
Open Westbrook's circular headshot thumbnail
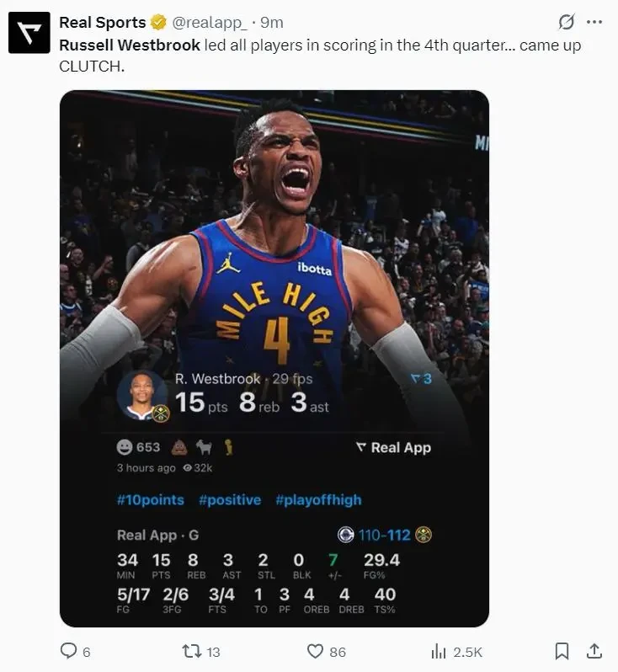pos(141,395)
